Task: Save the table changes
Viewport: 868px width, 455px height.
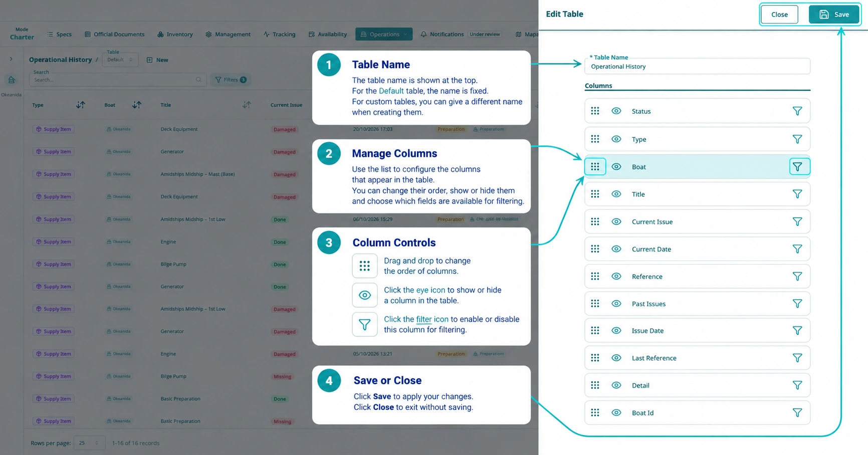Action: [834, 15]
